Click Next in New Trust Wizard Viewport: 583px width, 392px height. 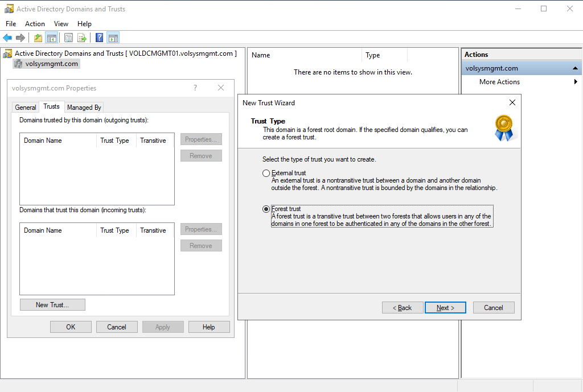(x=445, y=307)
